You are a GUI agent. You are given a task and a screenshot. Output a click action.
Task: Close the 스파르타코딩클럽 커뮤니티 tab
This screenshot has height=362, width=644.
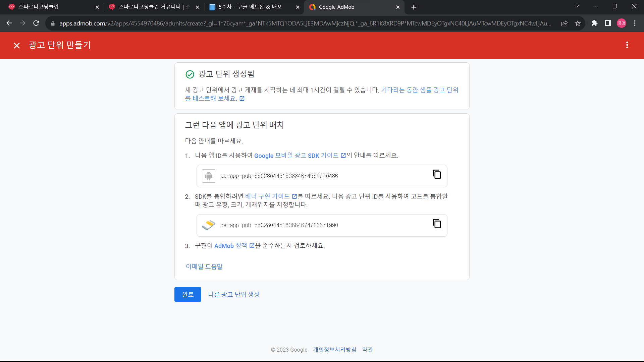pos(197,7)
